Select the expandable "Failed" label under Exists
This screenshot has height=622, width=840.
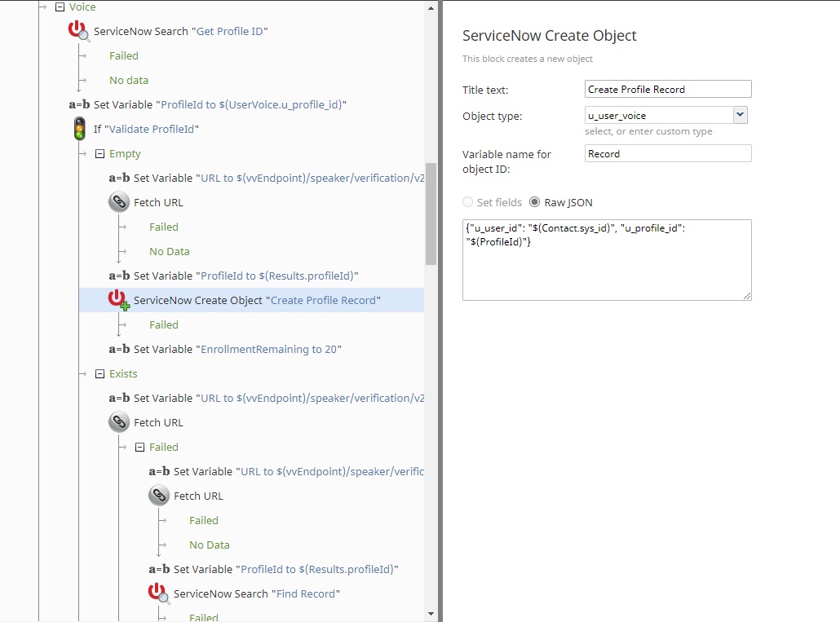click(x=164, y=447)
